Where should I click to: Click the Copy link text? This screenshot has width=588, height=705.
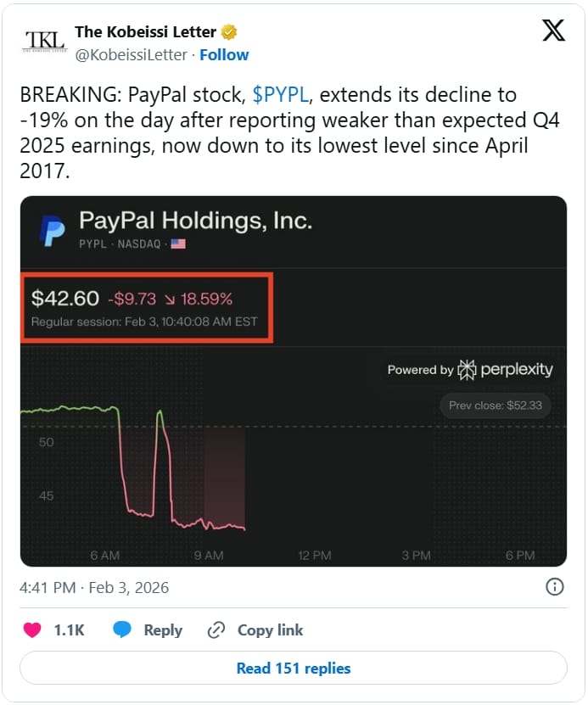(270, 629)
